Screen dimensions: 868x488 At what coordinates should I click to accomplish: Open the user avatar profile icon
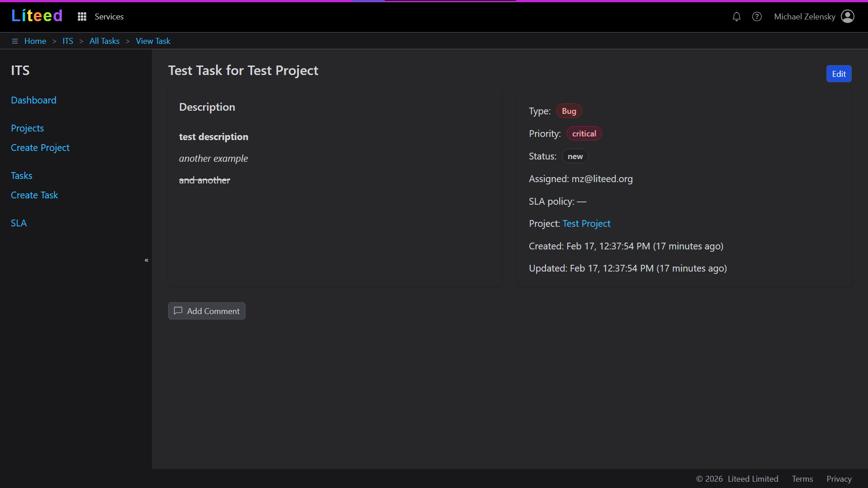848,17
